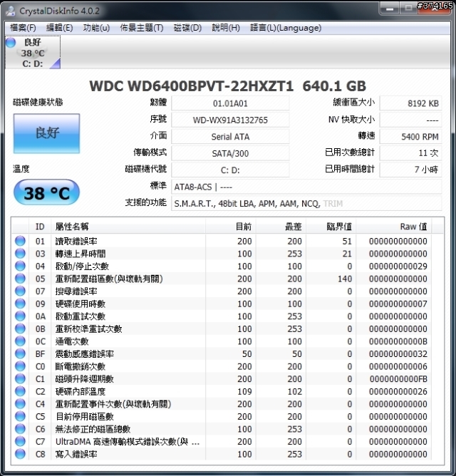Image resolution: width=456 pixels, height=476 pixels.
Task: Open the 檔案(F) menu
Action: click(23, 28)
